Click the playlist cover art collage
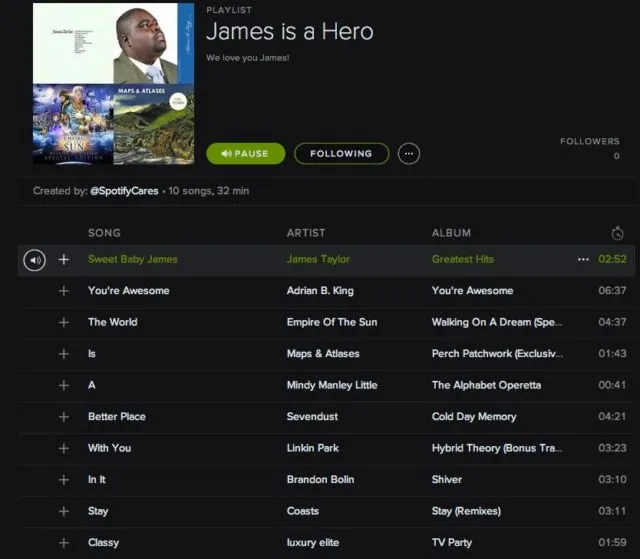 click(x=113, y=84)
